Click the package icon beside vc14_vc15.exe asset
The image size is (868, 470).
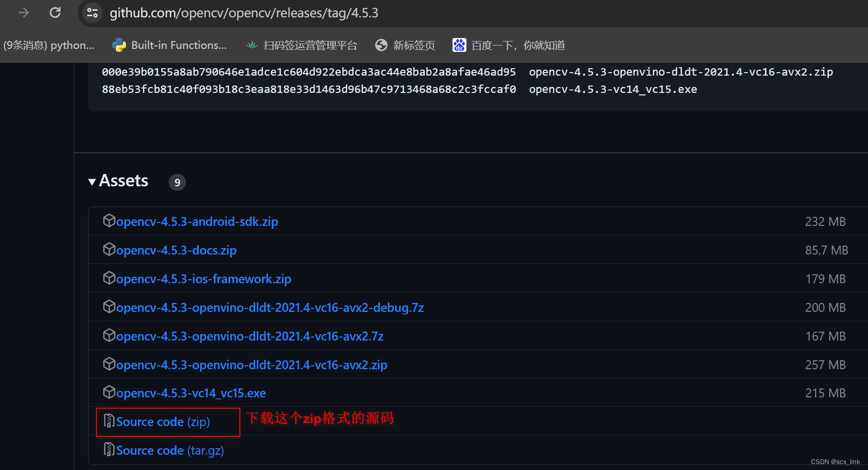click(109, 392)
